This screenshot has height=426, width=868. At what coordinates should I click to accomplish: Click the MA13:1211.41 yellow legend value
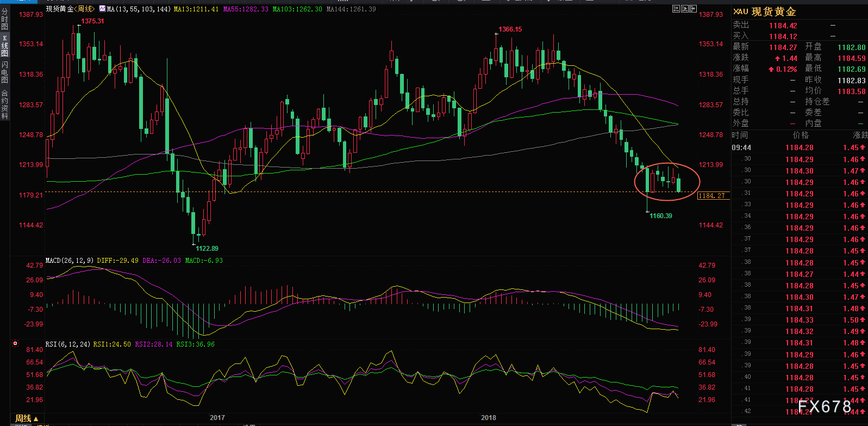[x=196, y=9]
